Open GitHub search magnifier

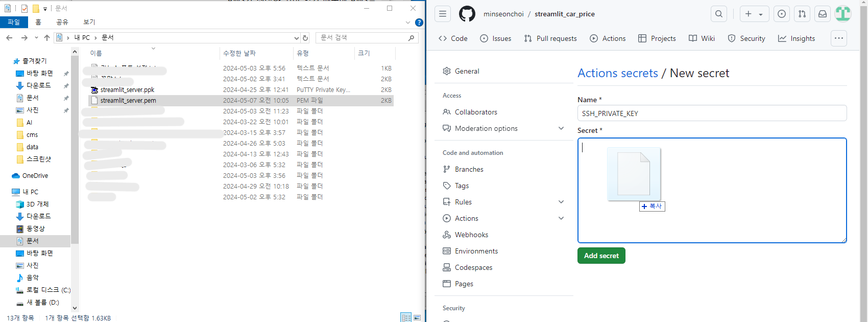coord(719,14)
